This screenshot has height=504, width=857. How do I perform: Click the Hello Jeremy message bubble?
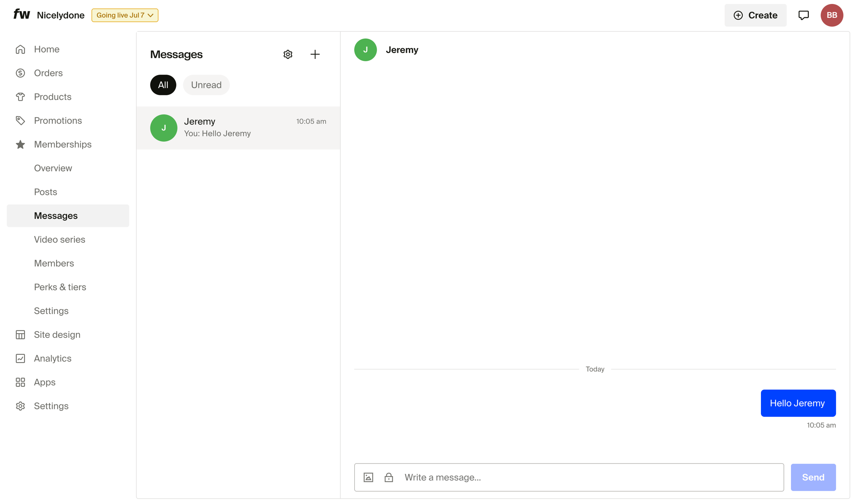tap(798, 403)
